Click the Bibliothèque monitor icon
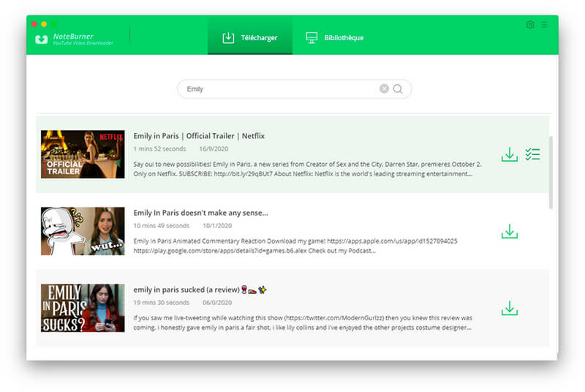The width and height of the screenshot is (585, 392). point(312,38)
